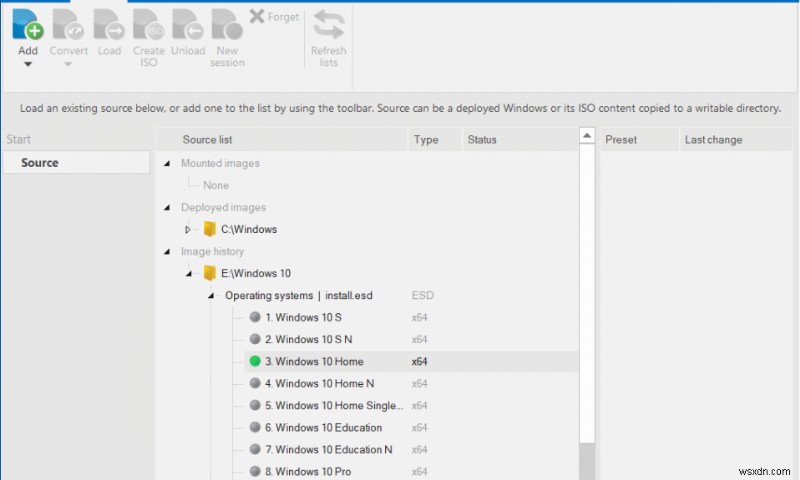Collapse the E:\Windows 10 node

click(189, 273)
